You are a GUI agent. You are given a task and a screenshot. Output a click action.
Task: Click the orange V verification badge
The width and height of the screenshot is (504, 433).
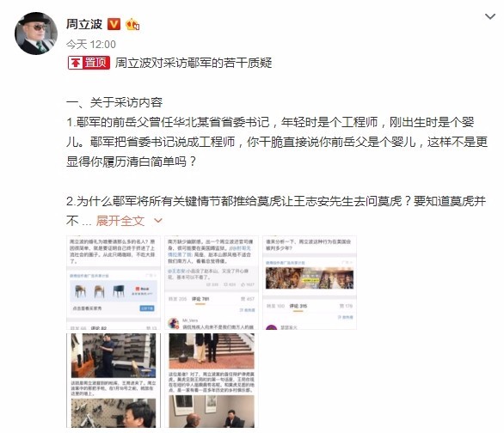point(114,24)
